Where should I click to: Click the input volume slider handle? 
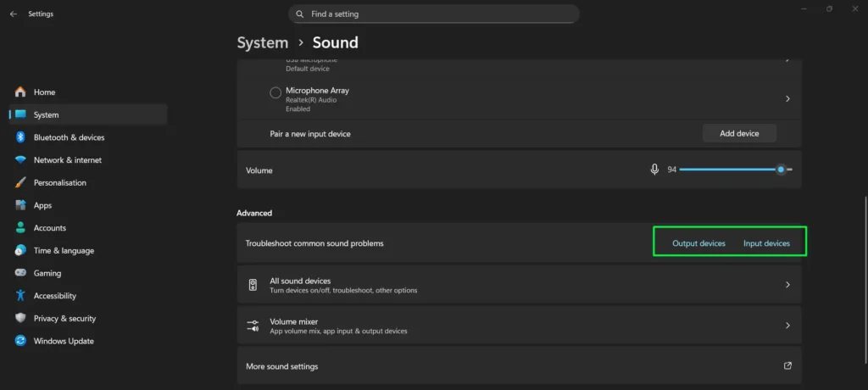pyautogui.click(x=781, y=170)
